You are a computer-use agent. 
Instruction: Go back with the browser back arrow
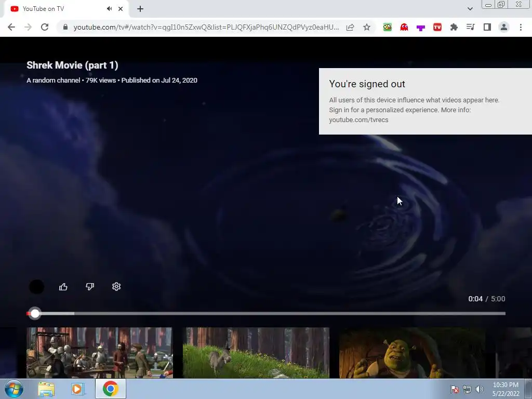tap(11, 27)
